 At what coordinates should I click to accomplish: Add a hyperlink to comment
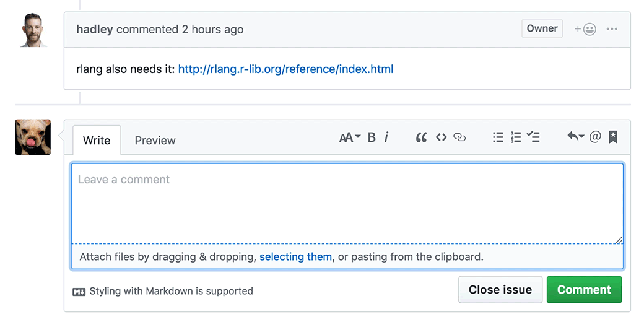pos(459,137)
